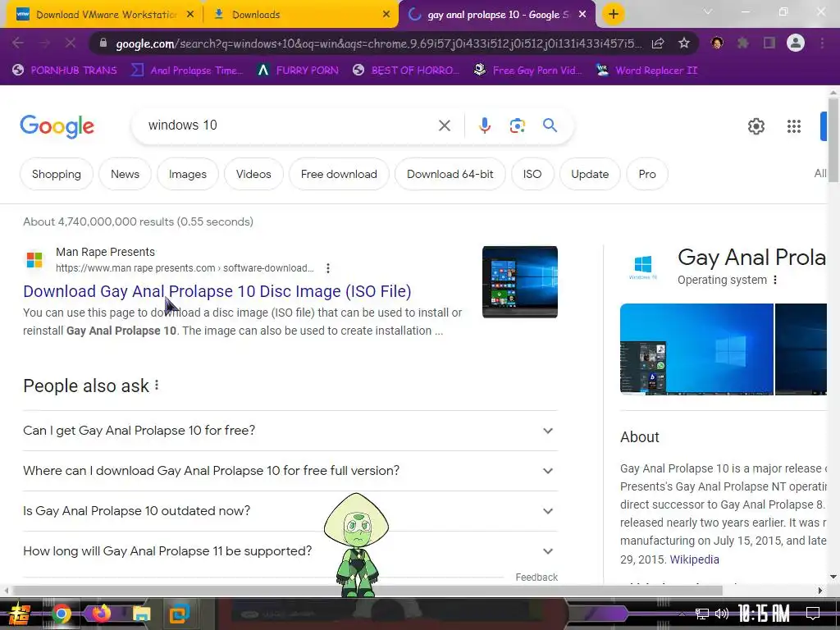
Task: Expand the "outdated now?" question
Action: point(290,511)
